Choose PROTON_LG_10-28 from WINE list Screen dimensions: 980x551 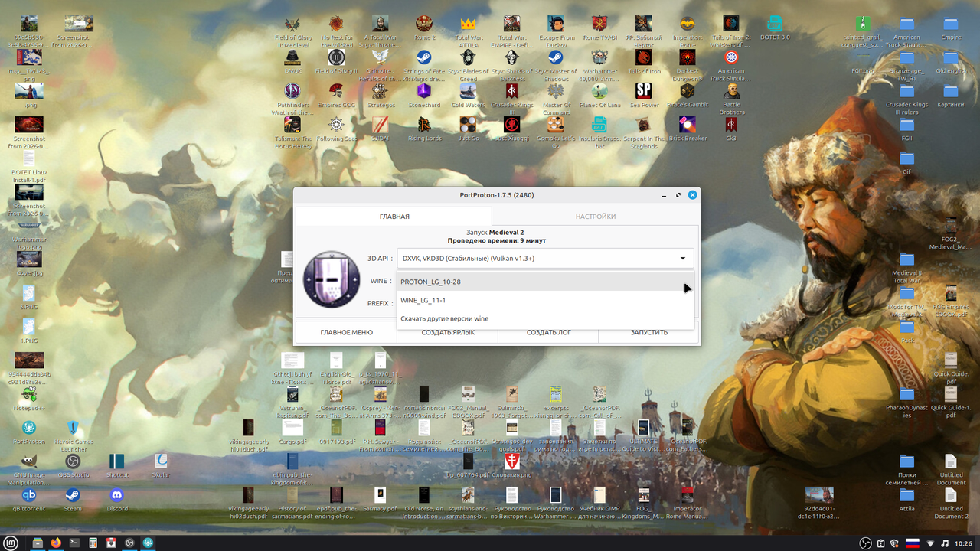point(545,282)
